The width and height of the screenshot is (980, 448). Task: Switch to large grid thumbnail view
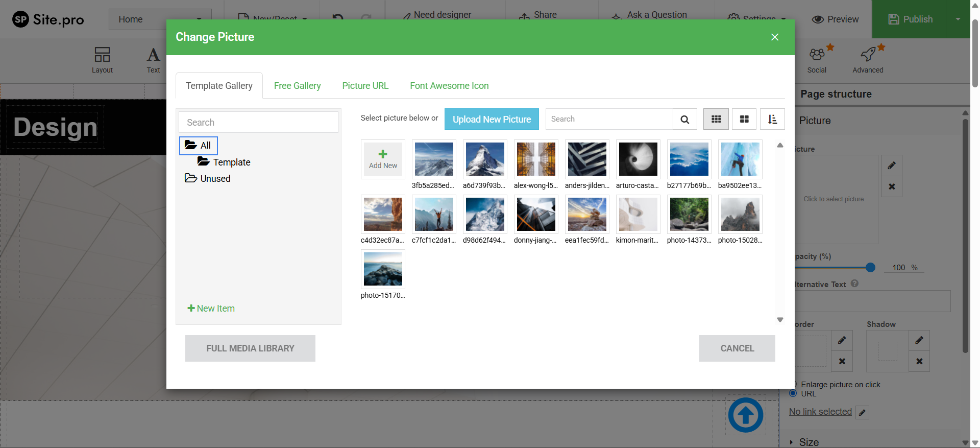coord(744,120)
